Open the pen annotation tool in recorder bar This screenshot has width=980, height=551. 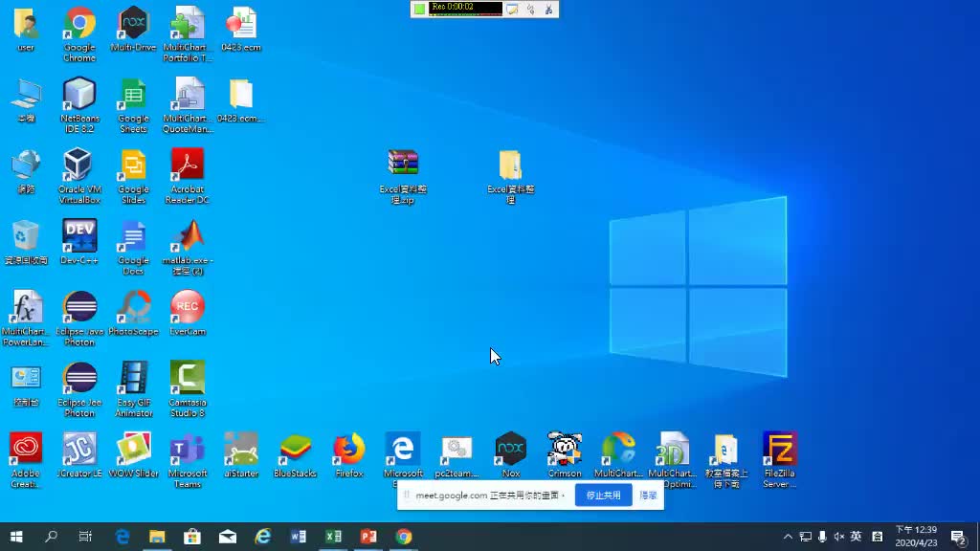(x=512, y=9)
